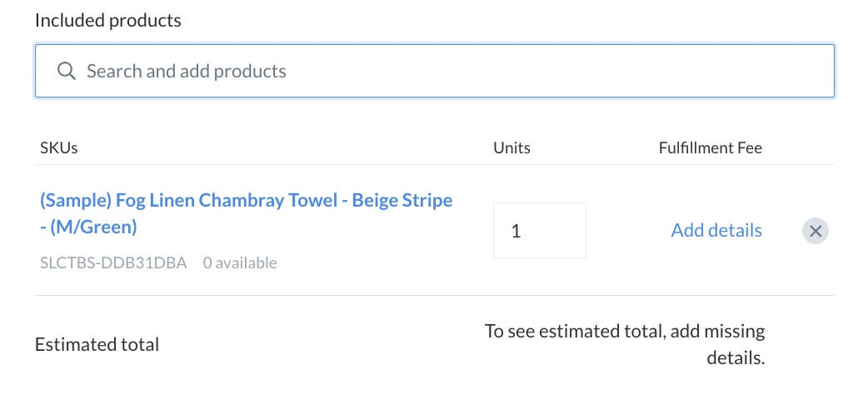Select the SKU code SLCTBS-DDB31DBA
The width and height of the screenshot is (868, 395).
click(113, 262)
